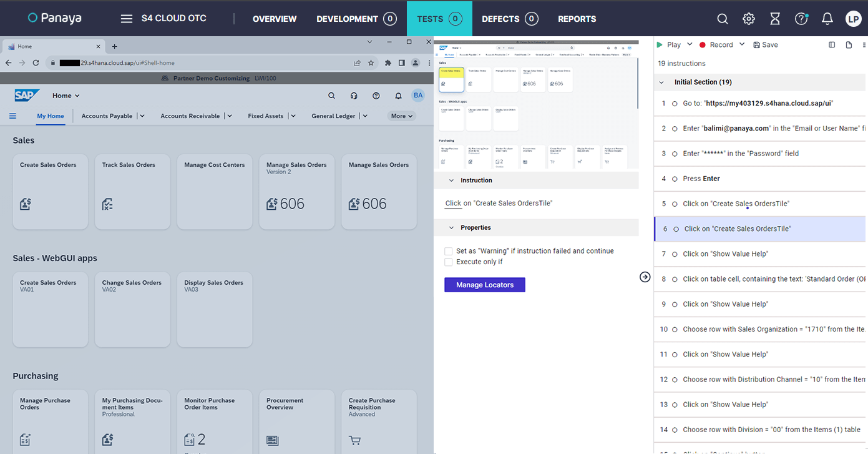Open the Play dropdown arrow
This screenshot has height=454, width=868.
coord(690,44)
